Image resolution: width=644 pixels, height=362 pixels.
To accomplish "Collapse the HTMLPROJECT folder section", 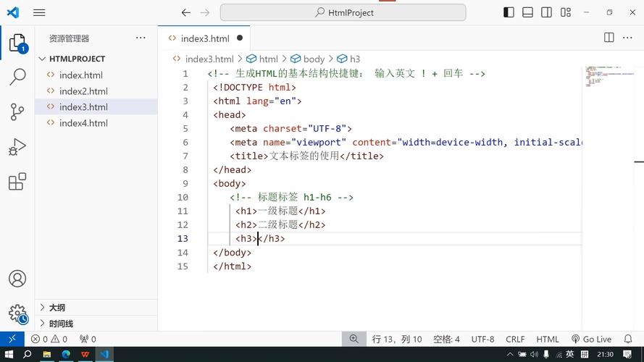I will click(77, 59).
